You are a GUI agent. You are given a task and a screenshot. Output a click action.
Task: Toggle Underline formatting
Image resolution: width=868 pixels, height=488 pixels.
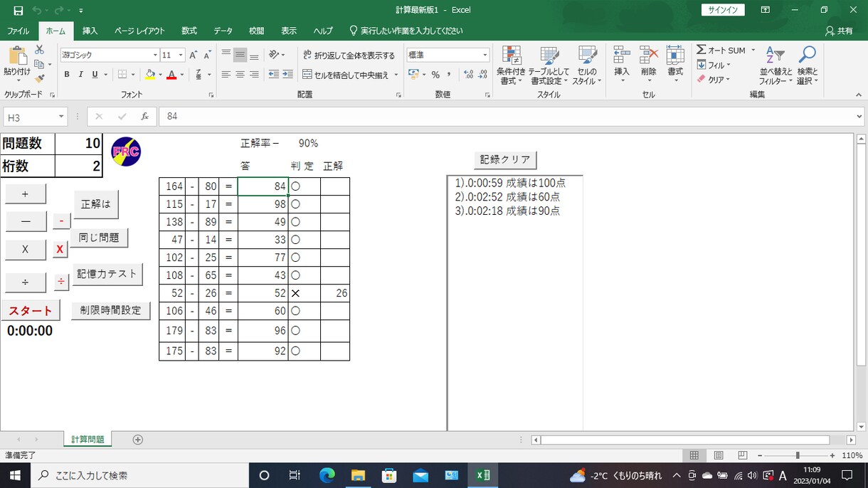tap(94, 75)
